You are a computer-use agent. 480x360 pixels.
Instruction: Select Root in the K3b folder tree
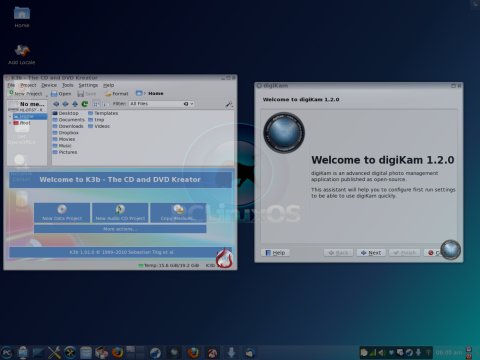(22, 123)
